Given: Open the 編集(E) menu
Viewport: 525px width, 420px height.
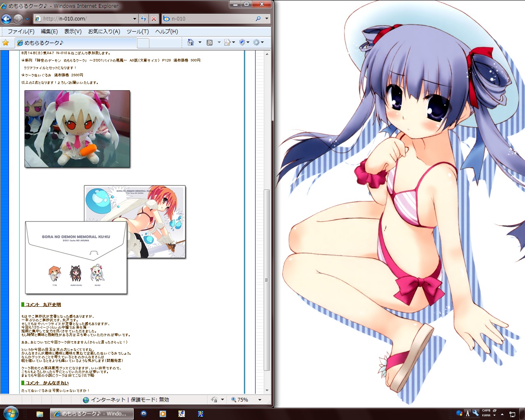Looking at the screenshot, I should point(49,31).
